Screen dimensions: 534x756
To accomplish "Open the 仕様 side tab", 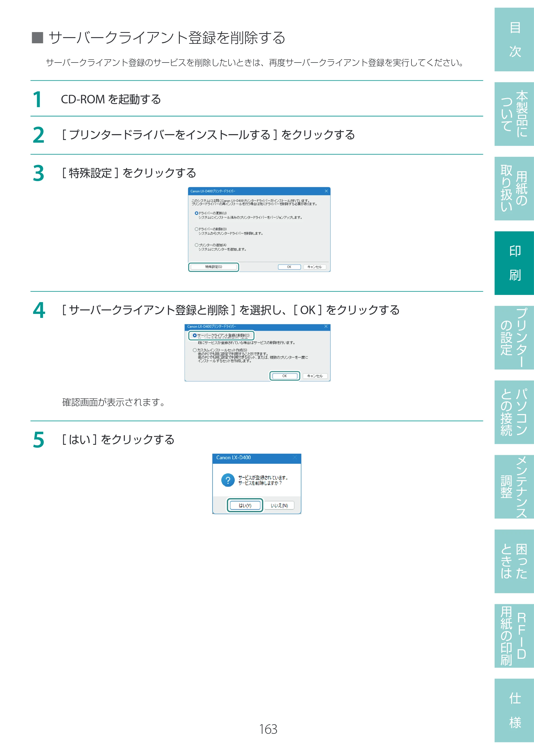I will (x=514, y=710).
